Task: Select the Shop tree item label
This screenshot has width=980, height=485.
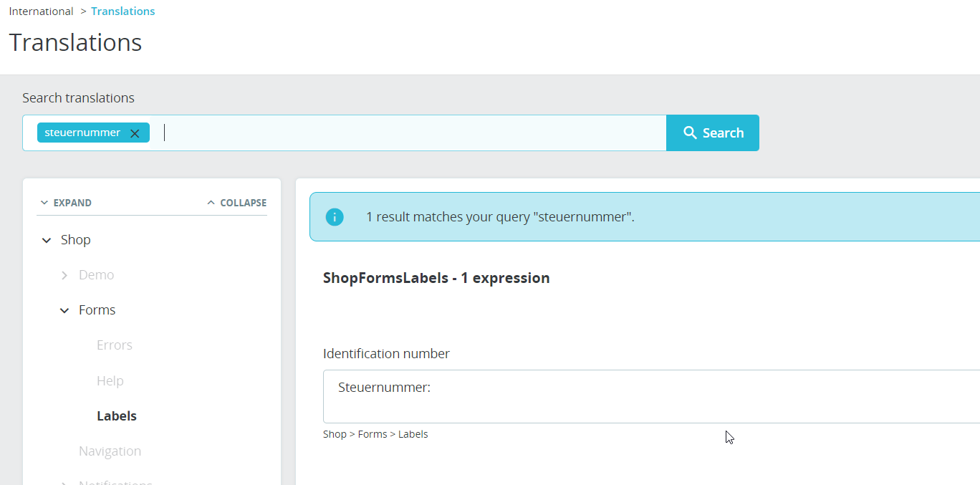Action: pos(76,240)
